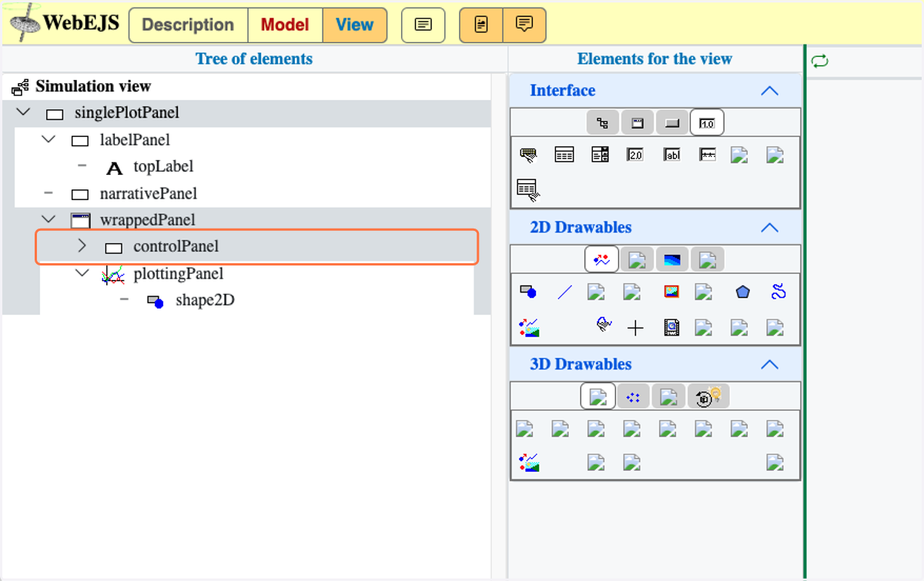Image resolution: width=924 pixels, height=581 pixels.
Task: Switch to the Model tab
Action: [x=285, y=25]
